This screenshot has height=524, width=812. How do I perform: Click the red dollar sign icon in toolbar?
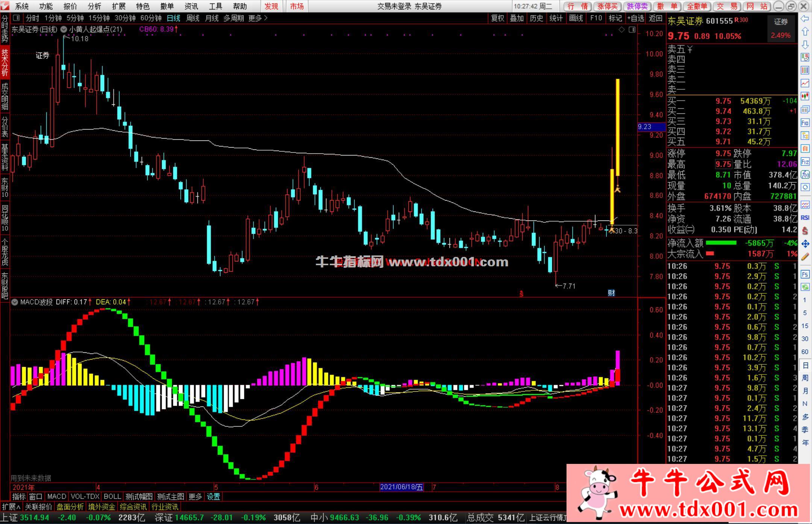coord(805,231)
